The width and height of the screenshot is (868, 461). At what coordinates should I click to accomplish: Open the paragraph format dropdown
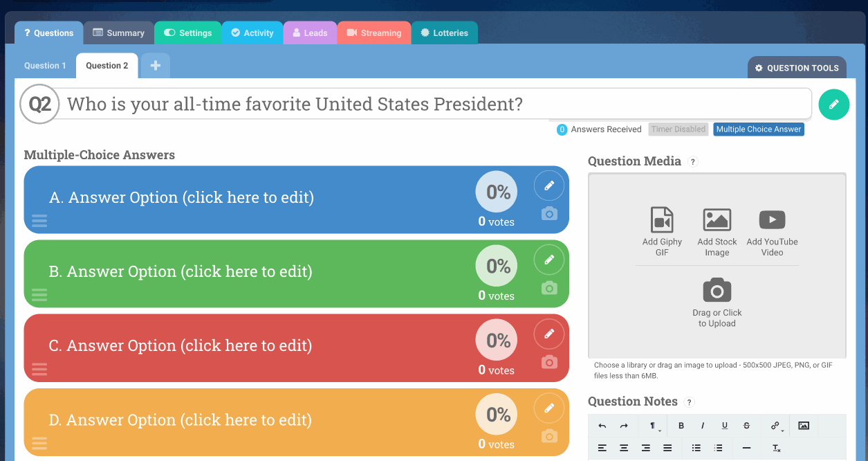click(653, 426)
